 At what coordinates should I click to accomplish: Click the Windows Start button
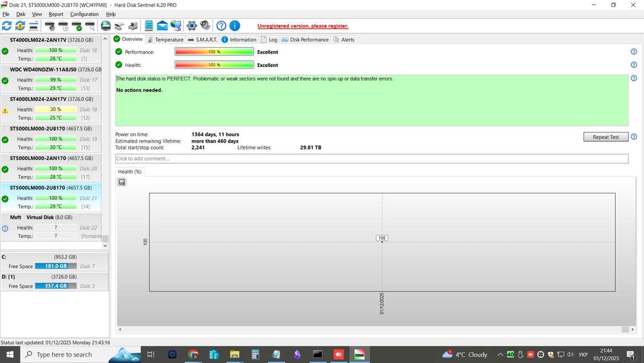point(10,355)
